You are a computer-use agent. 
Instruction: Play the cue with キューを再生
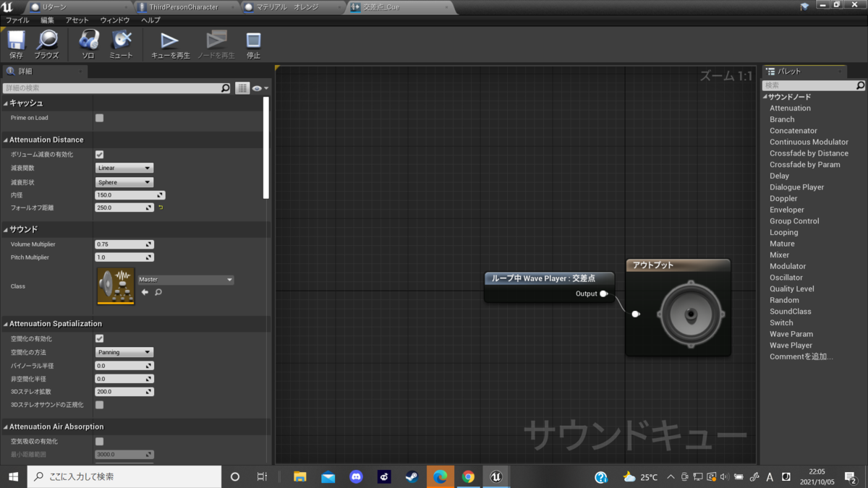point(170,45)
